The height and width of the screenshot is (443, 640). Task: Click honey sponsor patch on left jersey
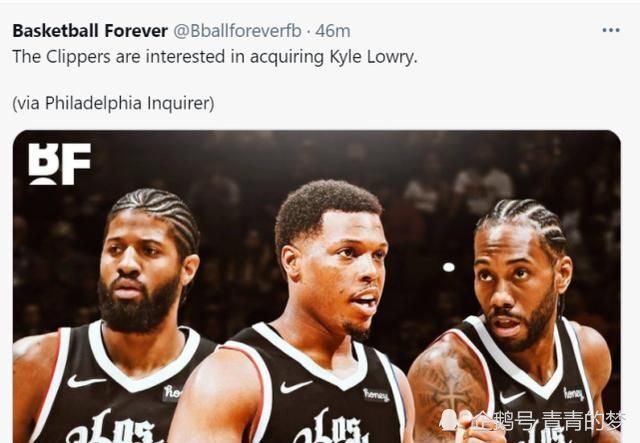[172, 393]
